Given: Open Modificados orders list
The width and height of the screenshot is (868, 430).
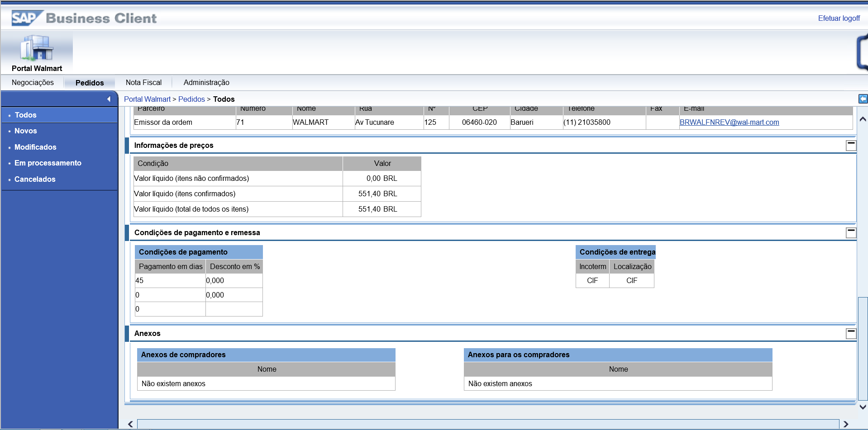Looking at the screenshot, I should tap(35, 147).
